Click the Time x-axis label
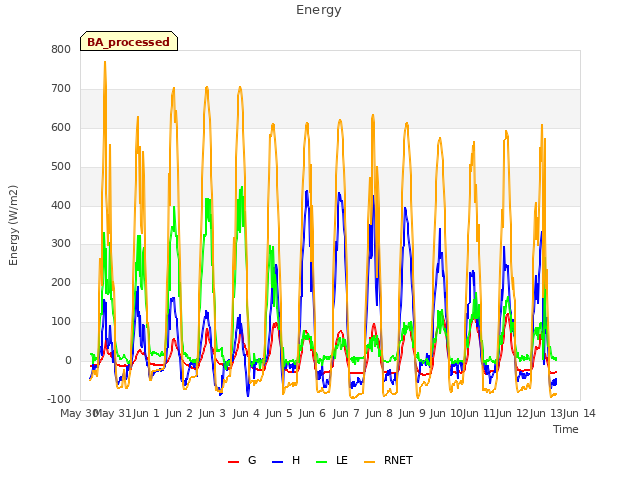Image resolution: width=640 pixels, height=480 pixels. [565, 429]
